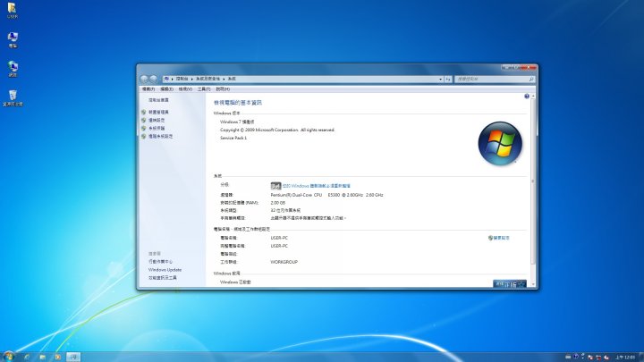Click the Forward navigation arrow button
Viewport: 644px width, 362px height.
[154, 79]
